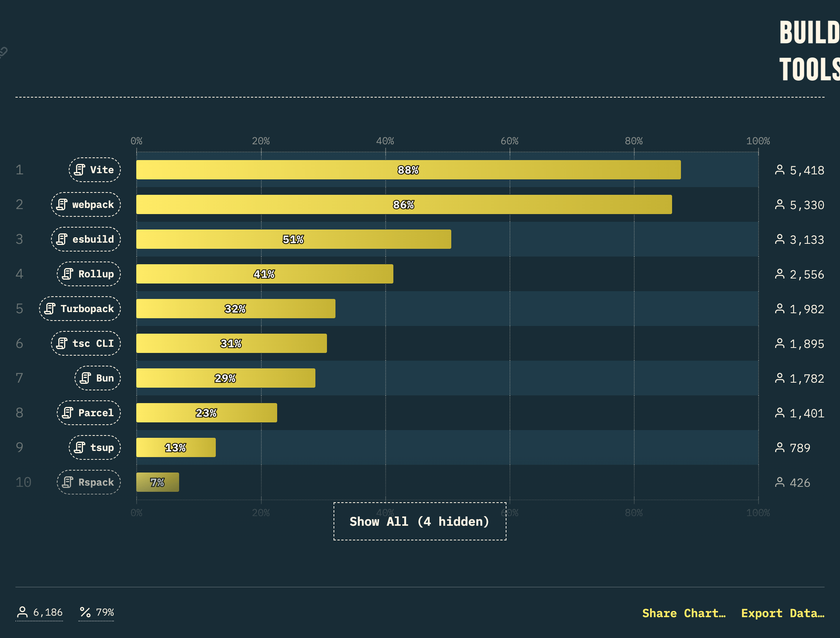Click the respondent icon beside 5,418
This screenshot has width=840, height=638.
(780, 170)
